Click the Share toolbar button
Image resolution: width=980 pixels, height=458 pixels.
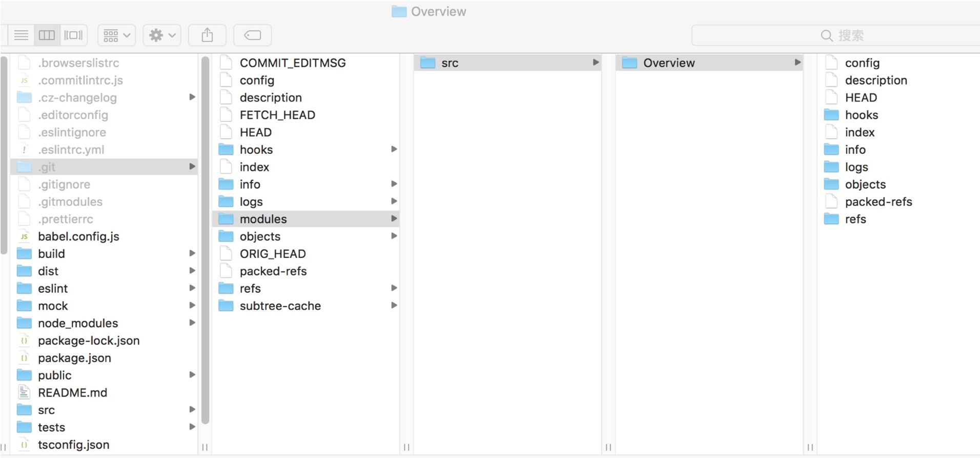207,35
